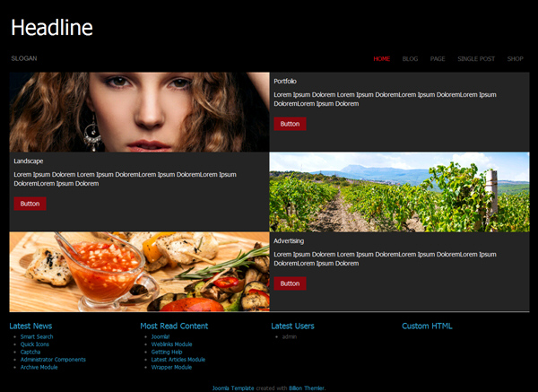Open the Weblinks Module link

pos(171,344)
